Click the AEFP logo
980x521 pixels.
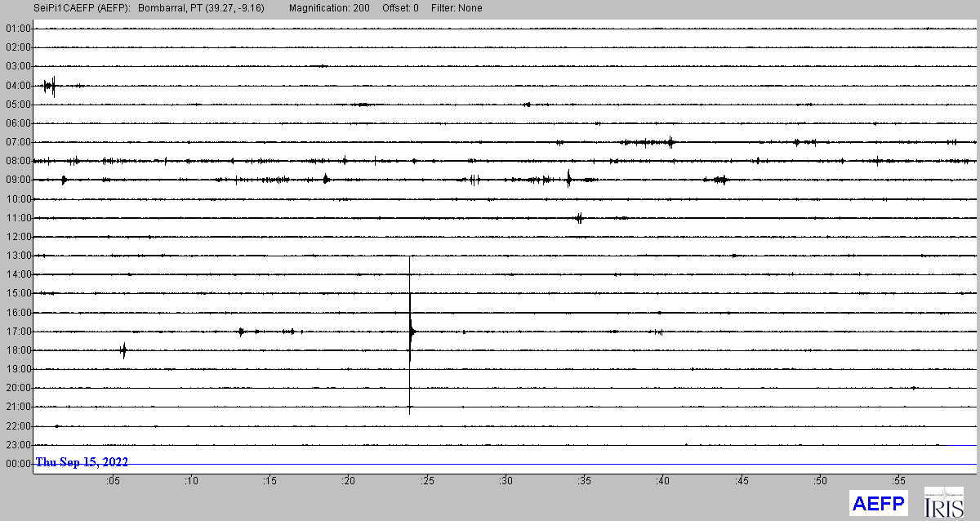pos(878,503)
